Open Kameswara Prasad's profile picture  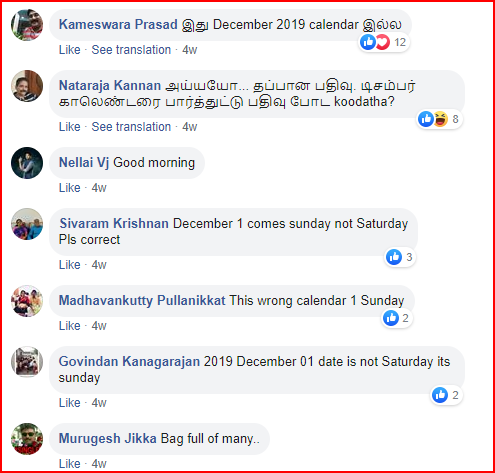pos(27,25)
